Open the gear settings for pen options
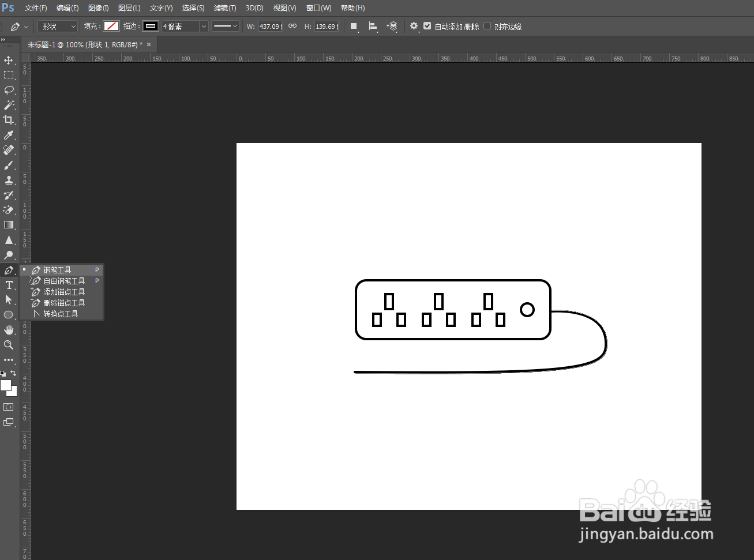 pyautogui.click(x=414, y=26)
